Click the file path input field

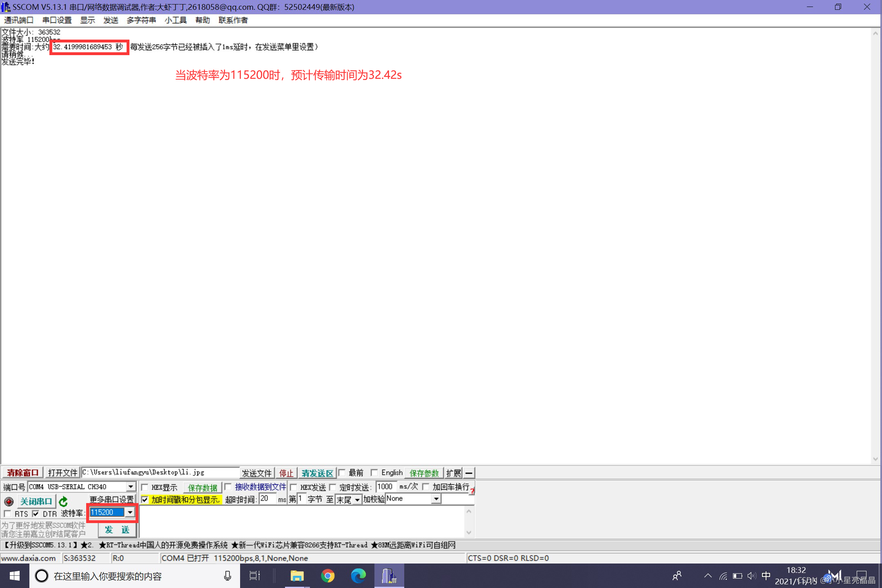click(160, 472)
